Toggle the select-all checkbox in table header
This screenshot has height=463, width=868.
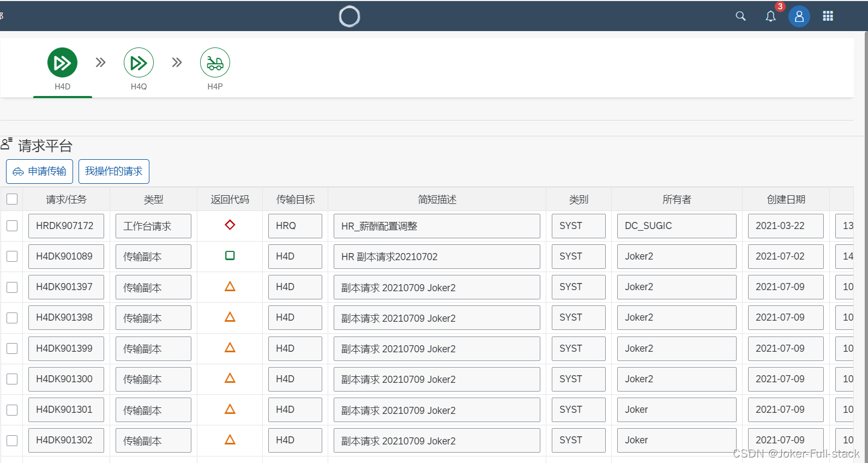pos(12,199)
